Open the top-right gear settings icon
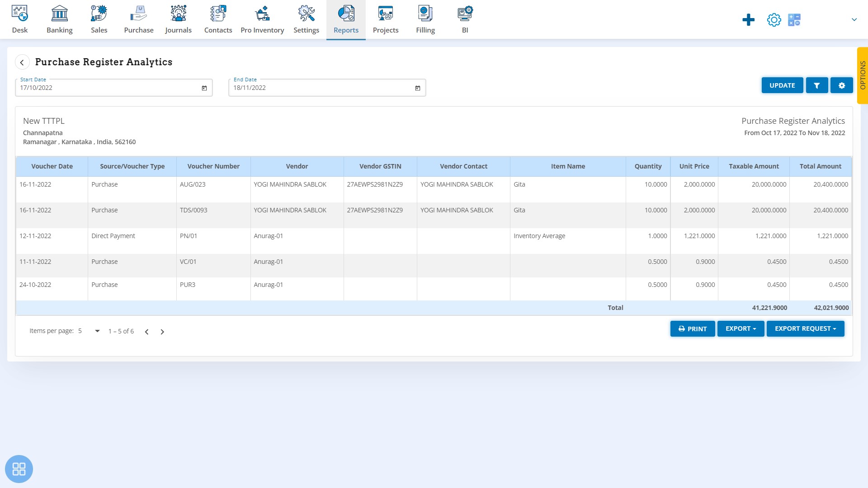868x488 pixels. pyautogui.click(x=774, y=20)
